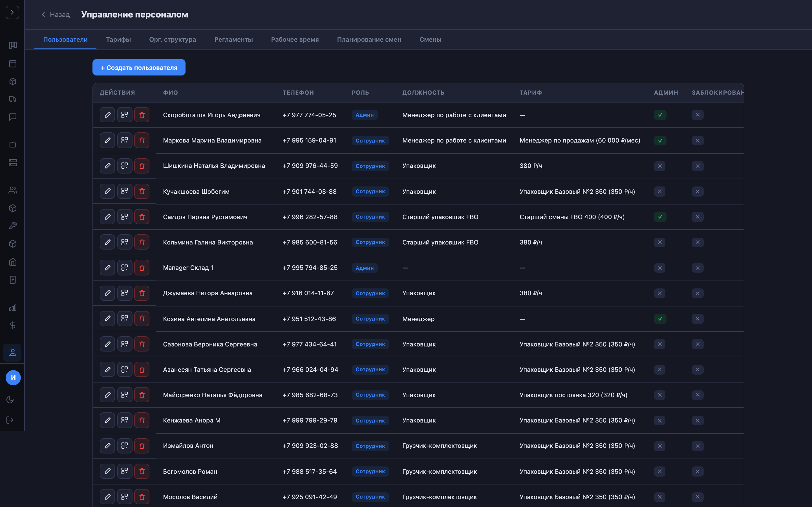
Task: Switch to the Тарифы tab
Action: point(118,39)
